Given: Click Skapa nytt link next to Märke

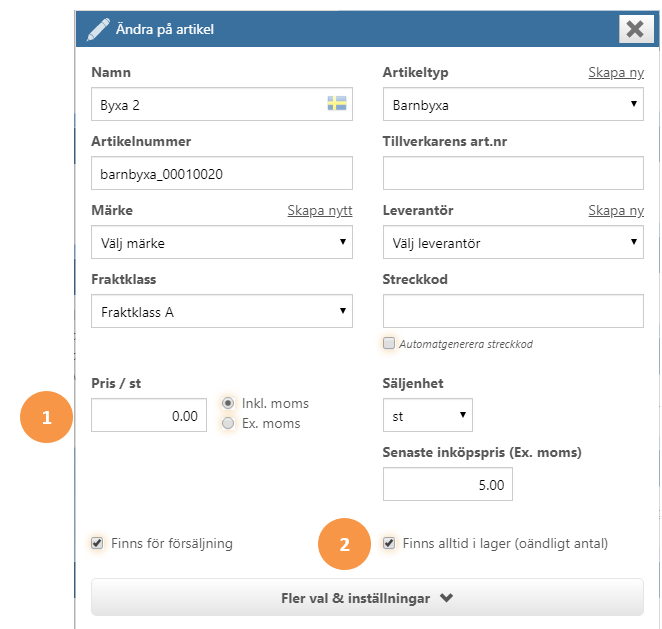Looking at the screenshot, I should [320, 210].
